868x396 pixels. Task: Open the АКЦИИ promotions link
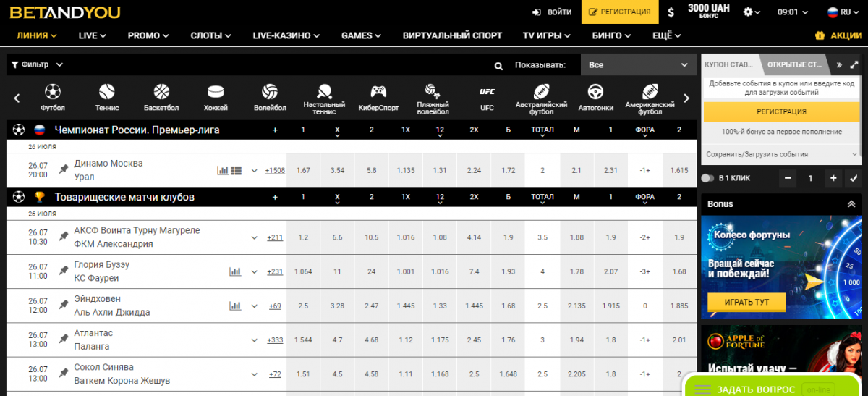click(838, 35)
